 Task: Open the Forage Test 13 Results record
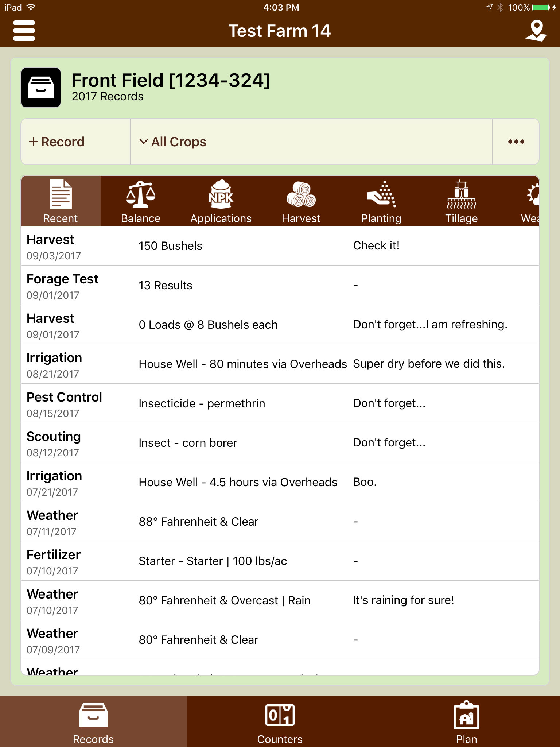(280, 285)
